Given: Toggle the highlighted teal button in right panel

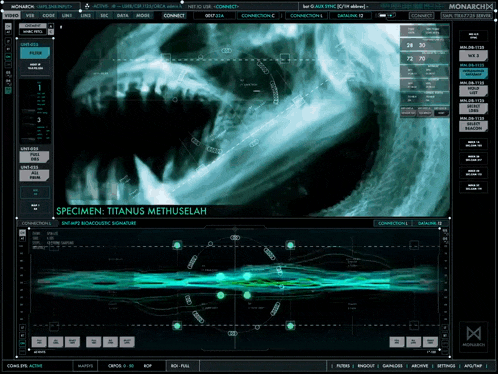Looking at the screenshot, I should 473,73.
